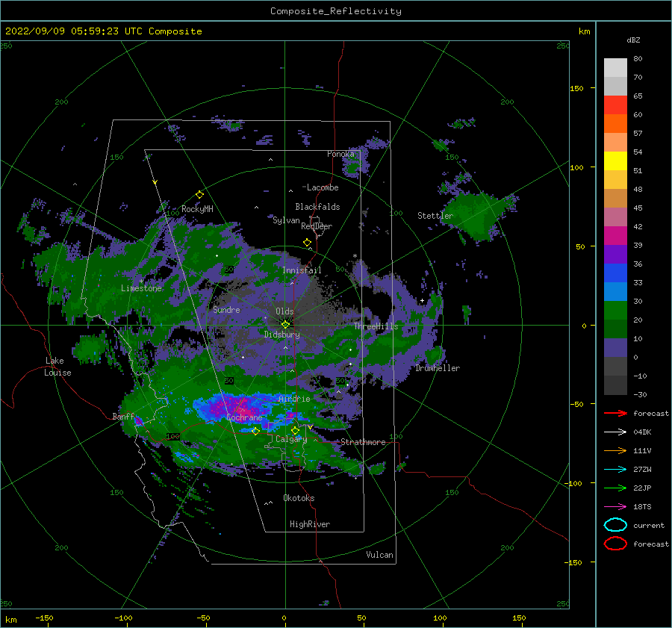Click the top-right yellow 'km' unit label
Viewport: 672px width, 628px height.
click(x=584, y=31)
